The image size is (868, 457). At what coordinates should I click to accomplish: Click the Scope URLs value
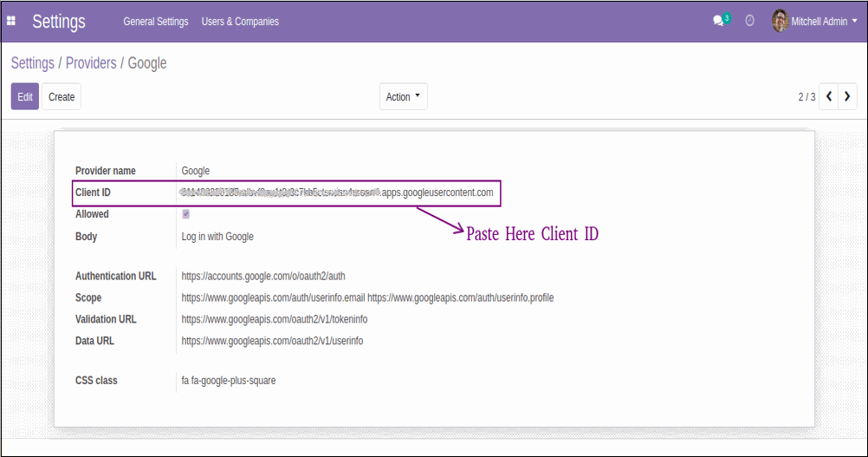367,297
